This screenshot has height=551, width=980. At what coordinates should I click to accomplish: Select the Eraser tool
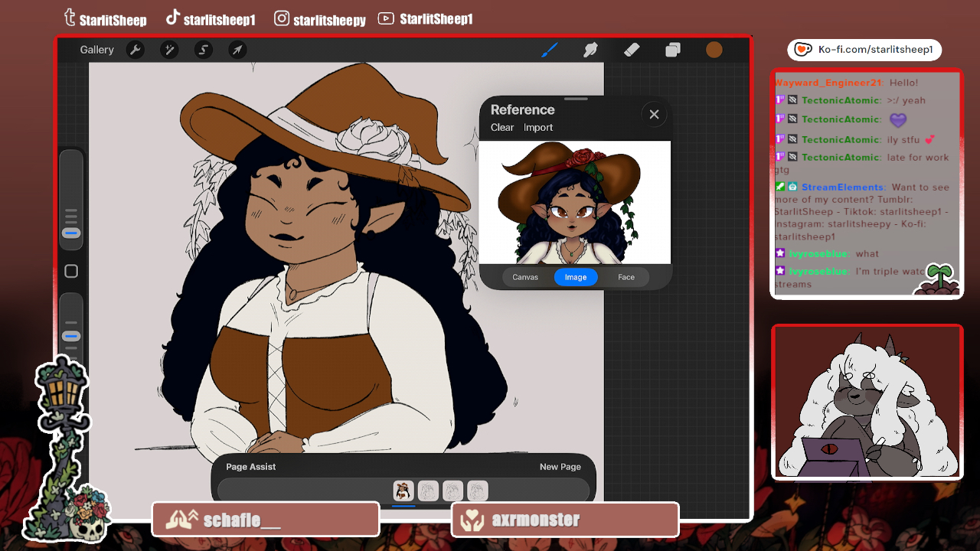[632, 50]
